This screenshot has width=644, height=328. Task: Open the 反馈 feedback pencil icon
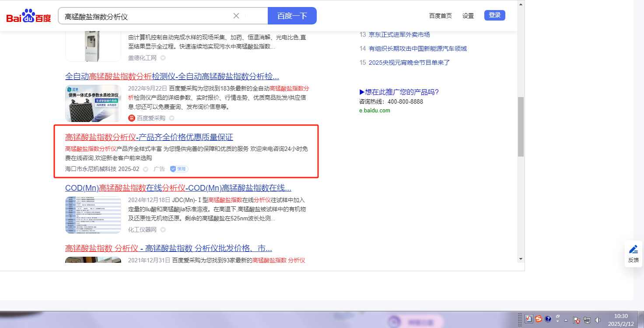[633, 250]
